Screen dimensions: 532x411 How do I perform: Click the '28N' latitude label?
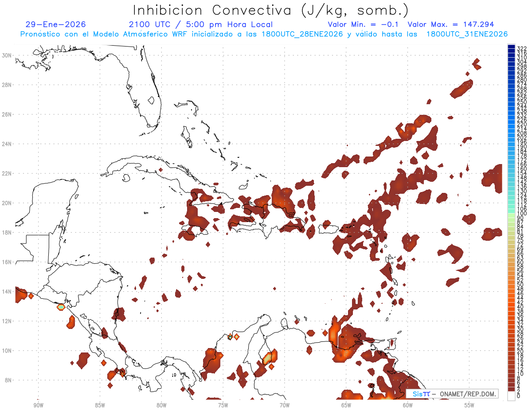click(7, 84)
